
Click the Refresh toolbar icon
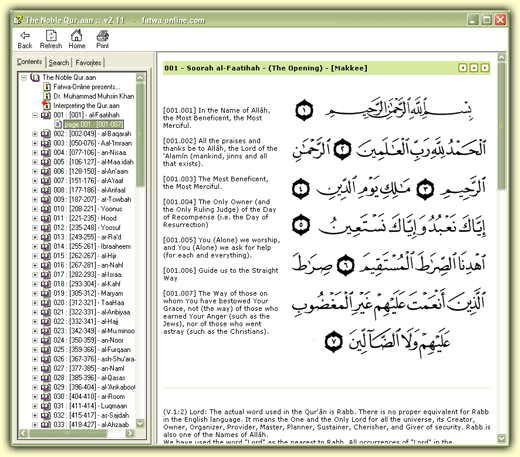click(x=51, y=39)
